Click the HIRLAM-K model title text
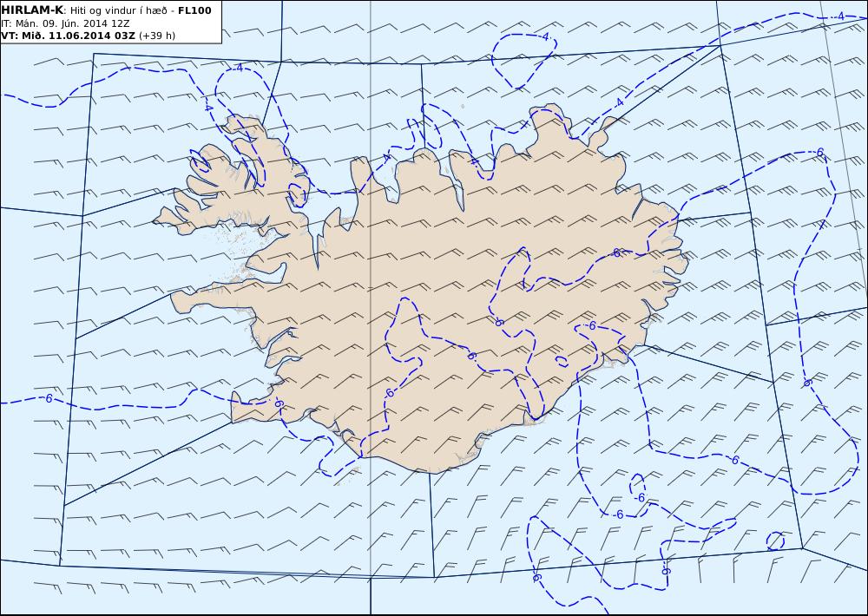The height and width of the screenshot is (616, 868). 33,10
